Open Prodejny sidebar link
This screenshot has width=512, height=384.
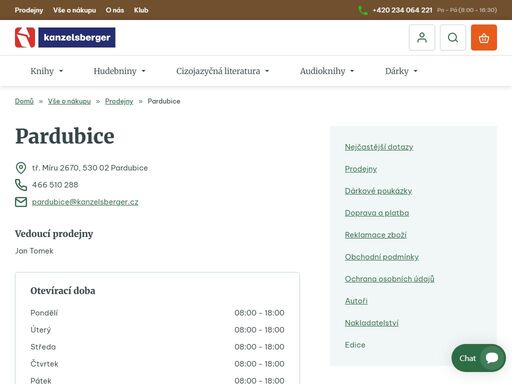point(361,169)
